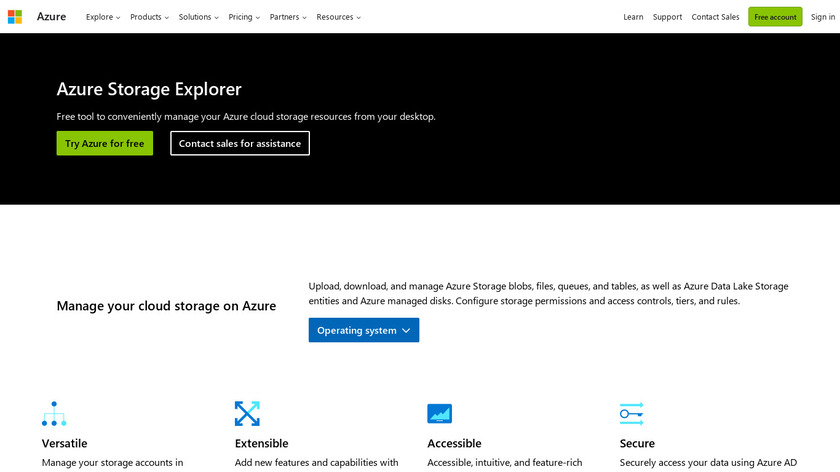Click the text 'Free tool to conveniently manage'

pos(128,116)
